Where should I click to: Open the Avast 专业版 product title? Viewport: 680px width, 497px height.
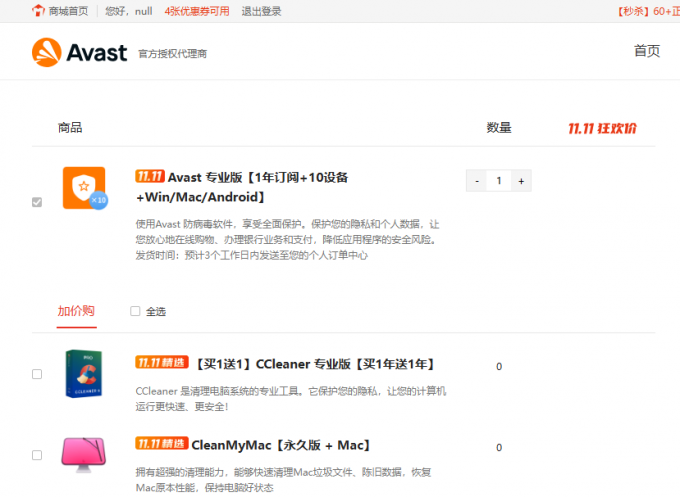click(242, 187)
